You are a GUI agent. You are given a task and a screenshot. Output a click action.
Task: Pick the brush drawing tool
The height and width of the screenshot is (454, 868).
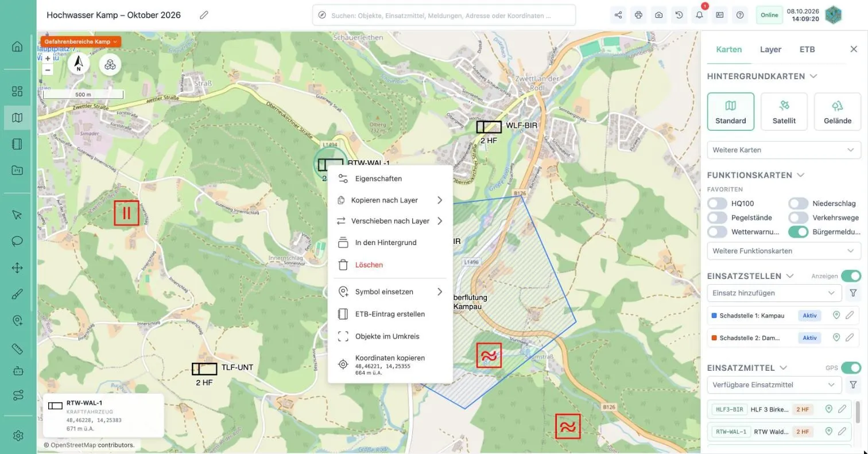[x=17, y=295]
